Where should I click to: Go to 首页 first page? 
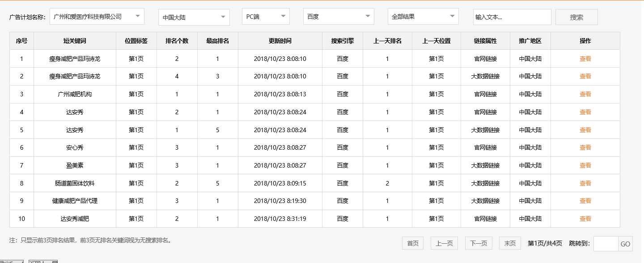tap(412, 243)
